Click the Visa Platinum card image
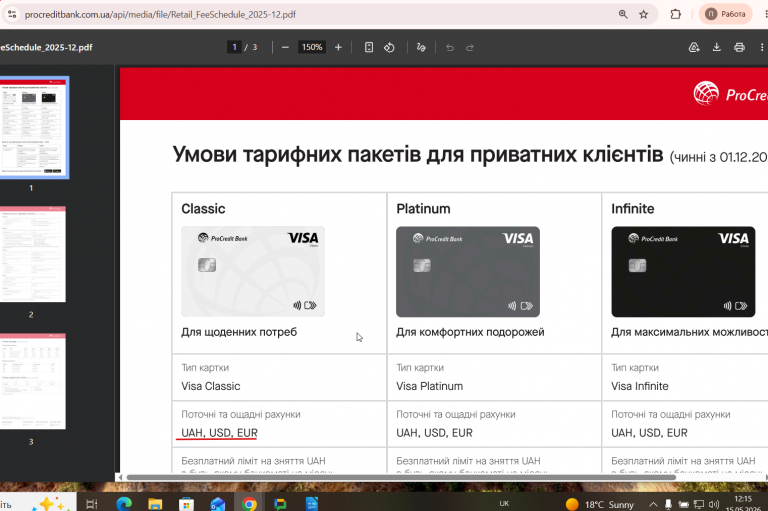 pos(468,271)
